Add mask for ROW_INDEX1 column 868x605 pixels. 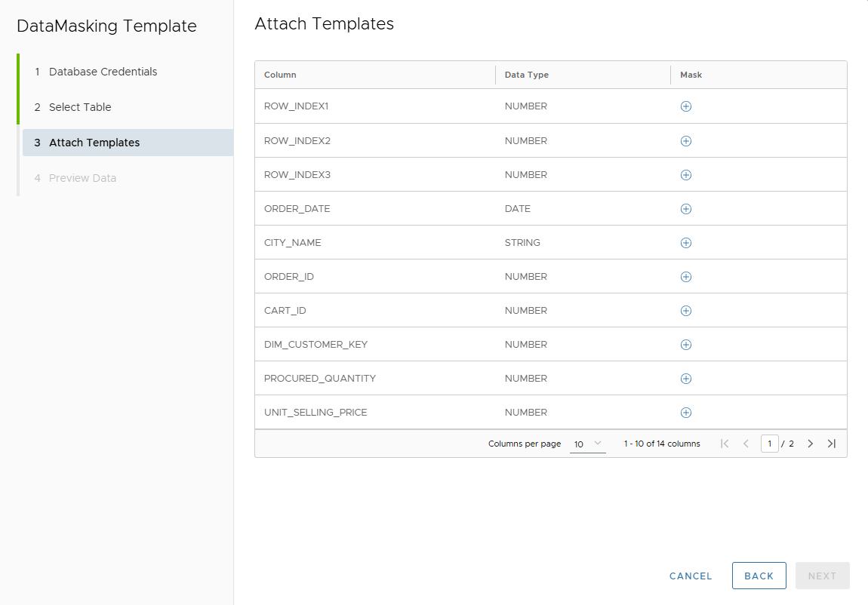point(685,106)
